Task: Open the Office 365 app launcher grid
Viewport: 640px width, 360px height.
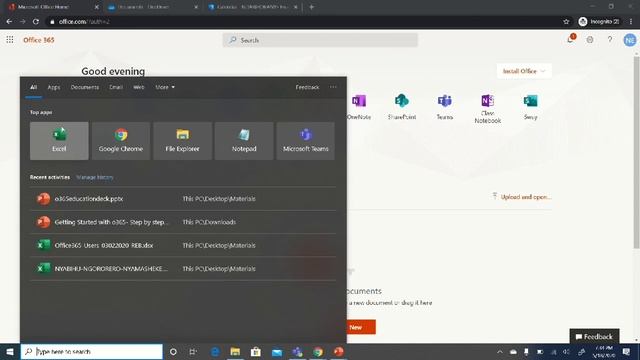Action: click(10, 40)
